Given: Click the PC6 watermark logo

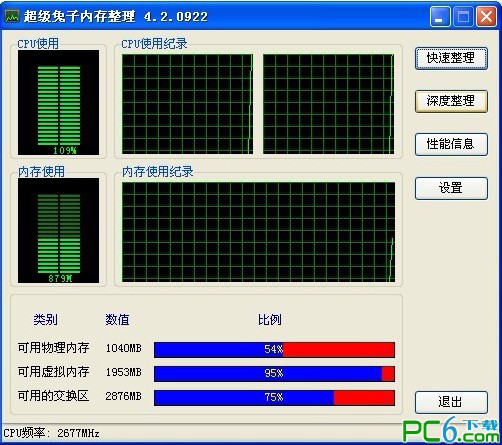Looking at the screenshot, I should click(450, 430).
